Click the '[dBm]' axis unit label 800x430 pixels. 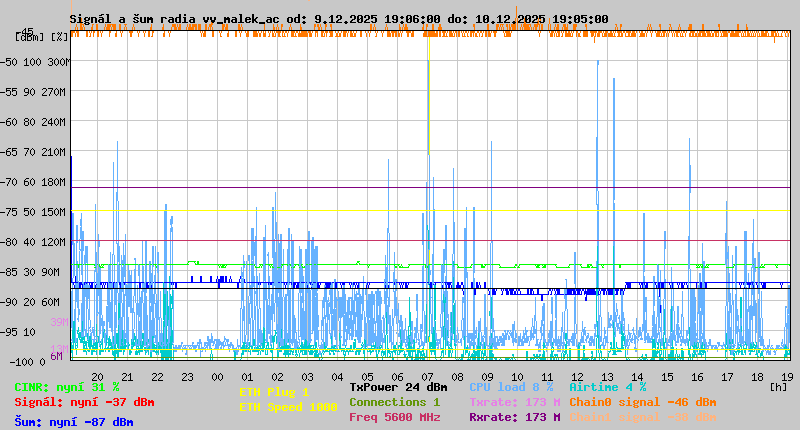click(x=30, y=37)
